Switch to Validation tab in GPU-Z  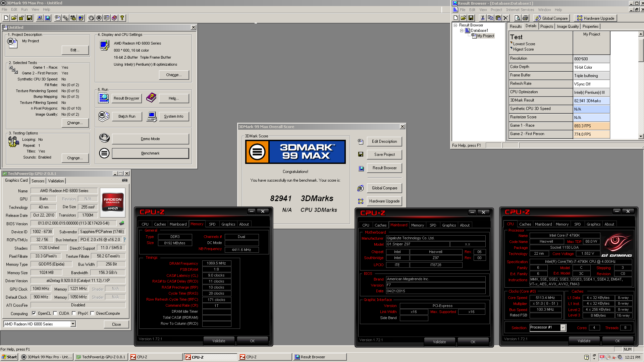pyautogui.click(x=56, y=181)
